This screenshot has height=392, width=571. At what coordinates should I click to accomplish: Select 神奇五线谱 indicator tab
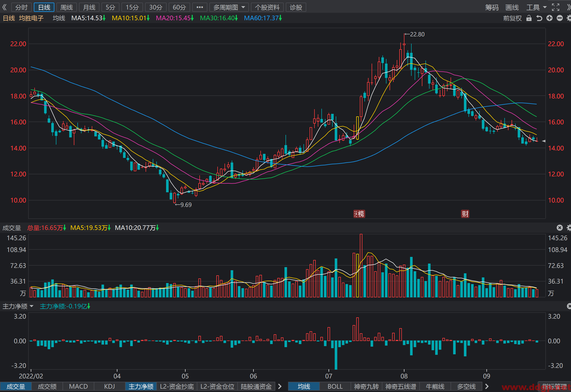click(401, 387)
